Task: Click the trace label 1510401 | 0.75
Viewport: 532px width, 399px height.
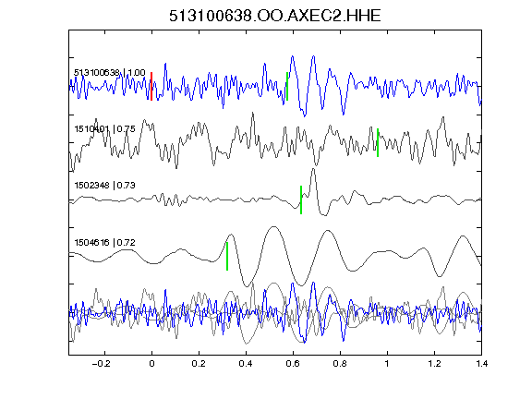Action: 105,129
